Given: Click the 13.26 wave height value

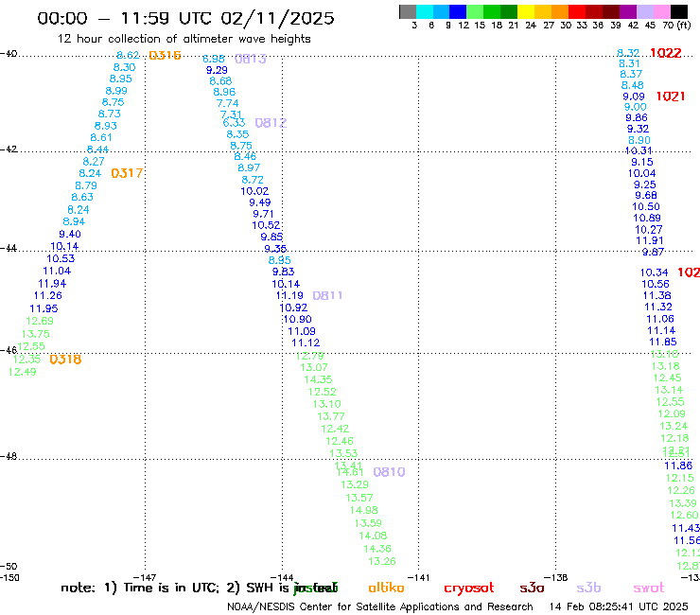Looking at the screenshot, I should point(382,561).
